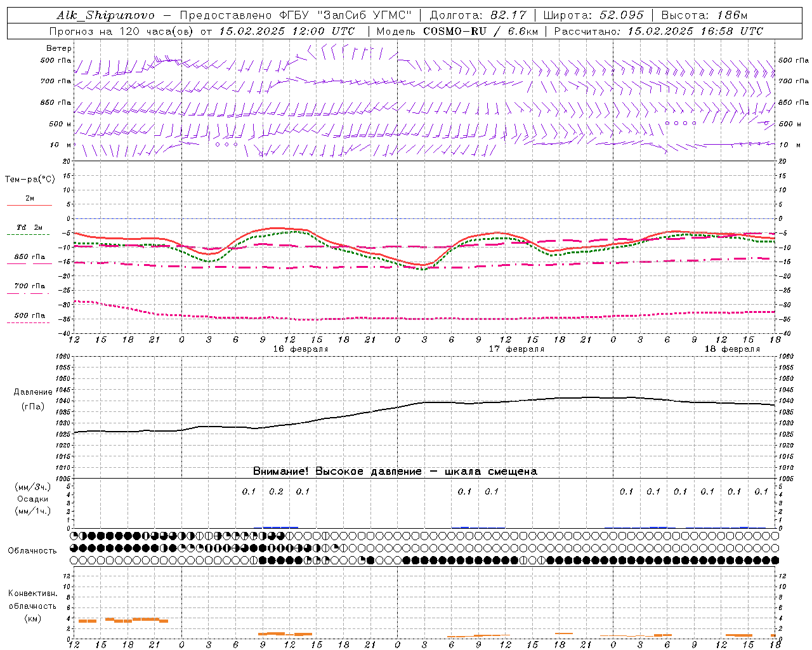Viewport: 812px width, 650px height.
Task: Click the 'Ветер' wind panel label
Action: pos(59,48)
